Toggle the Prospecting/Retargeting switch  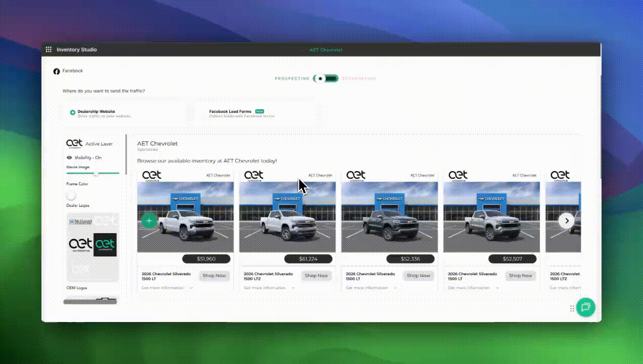(326, 78)
